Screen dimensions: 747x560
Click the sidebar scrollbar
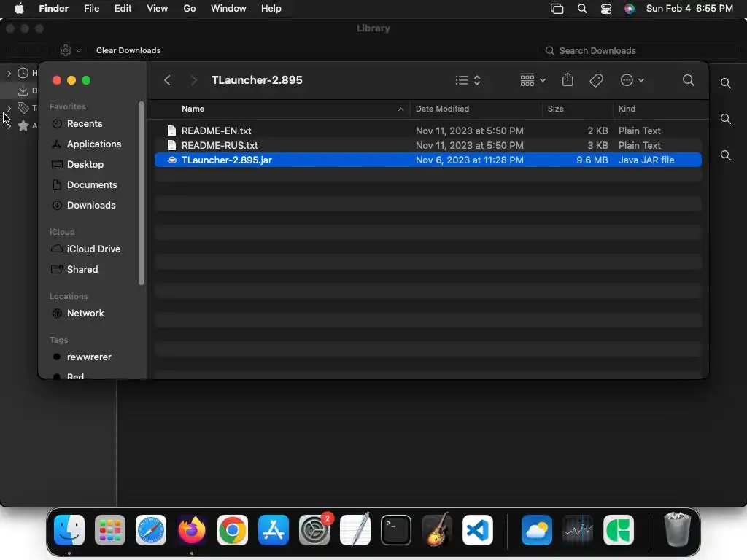[141, 193]
